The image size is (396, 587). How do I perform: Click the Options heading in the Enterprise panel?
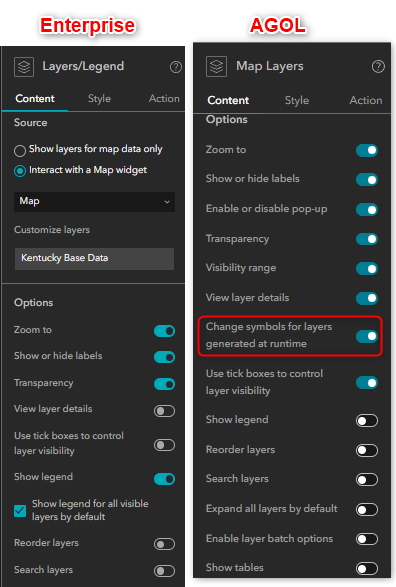pyautogui.click(x=33, y=302)
